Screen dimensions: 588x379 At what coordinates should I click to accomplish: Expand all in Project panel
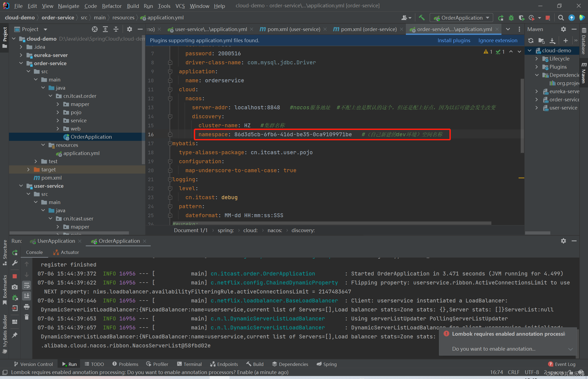[105, 29]
